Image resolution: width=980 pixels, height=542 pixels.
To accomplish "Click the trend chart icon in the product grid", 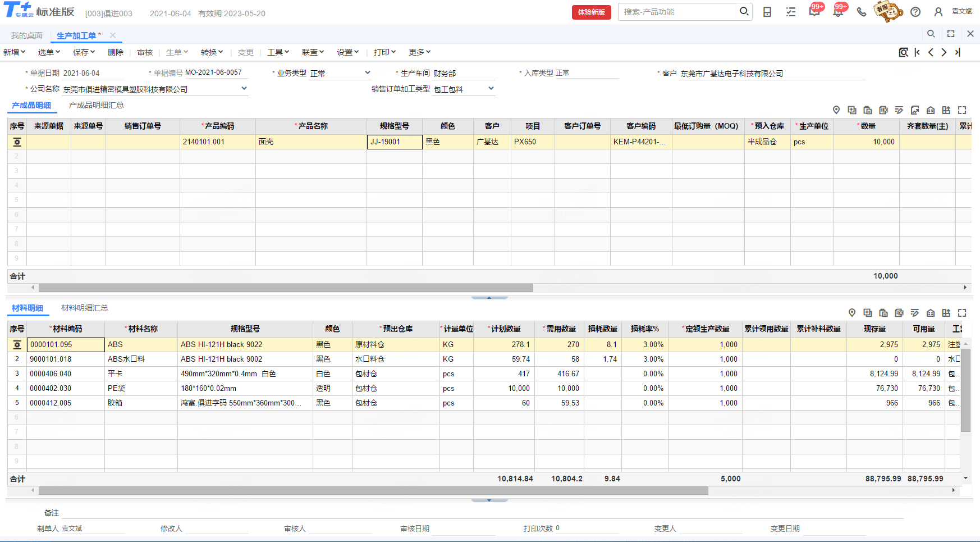I will pyautogui.click(x=915, y=110).
